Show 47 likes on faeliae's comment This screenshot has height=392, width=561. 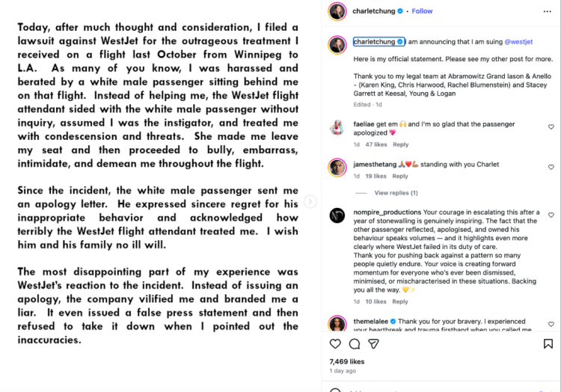point(375,144)
